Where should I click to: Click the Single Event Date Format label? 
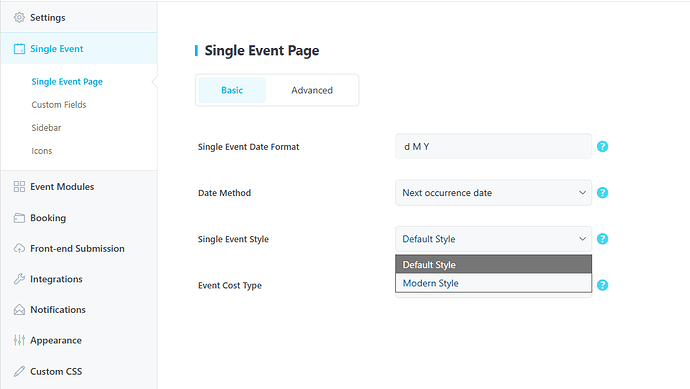coord(248,147)
